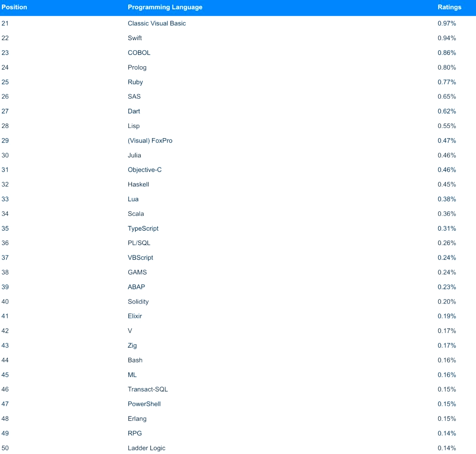The image size is (476, 454).
Task: Select the COBOL row text
Action: pyautogui.click(x=139, y=53)
